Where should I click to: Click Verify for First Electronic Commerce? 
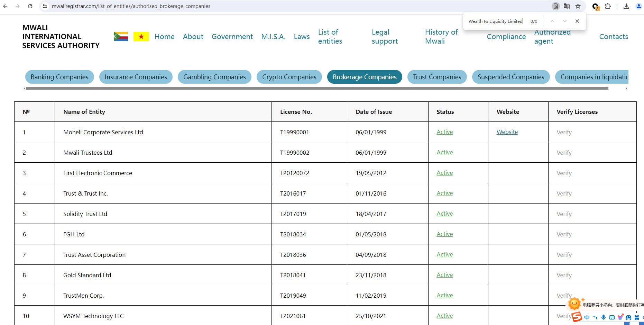point(564,173)
